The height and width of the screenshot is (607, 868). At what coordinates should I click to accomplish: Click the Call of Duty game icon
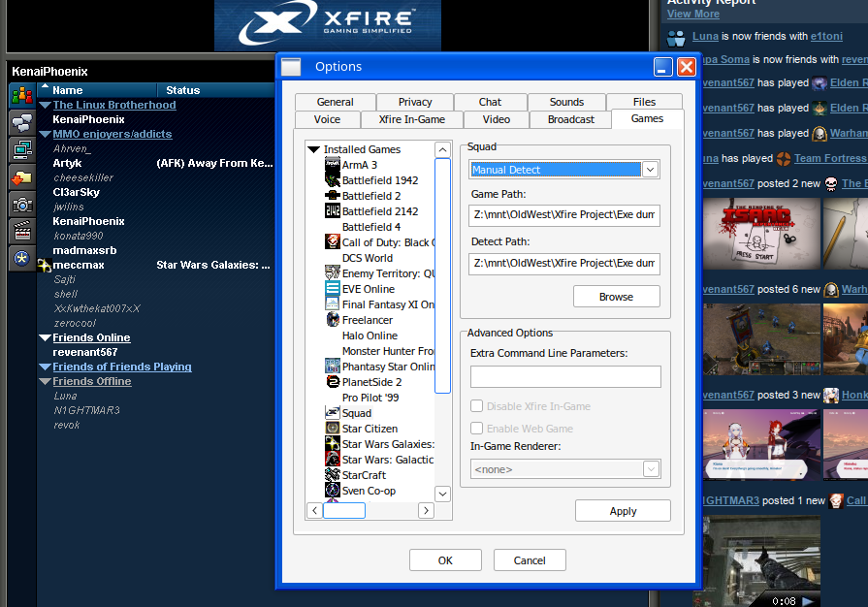click(x=332, y=241)
